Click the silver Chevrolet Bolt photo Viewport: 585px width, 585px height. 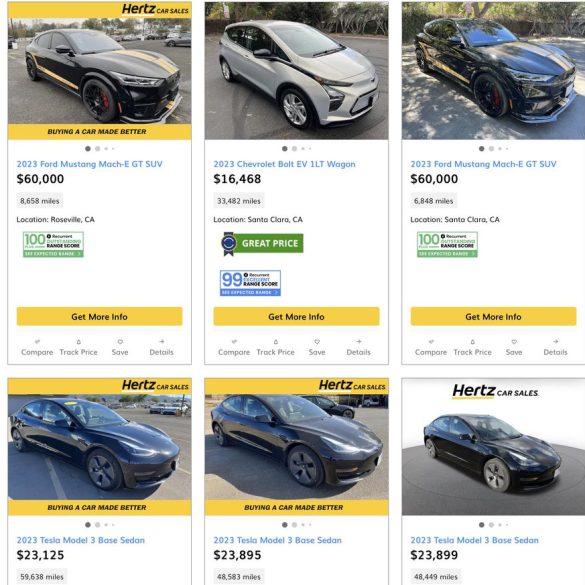click(296, 71)
